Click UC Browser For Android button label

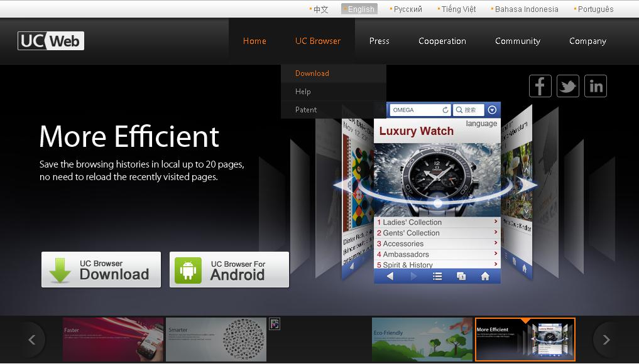coord(238,270)
